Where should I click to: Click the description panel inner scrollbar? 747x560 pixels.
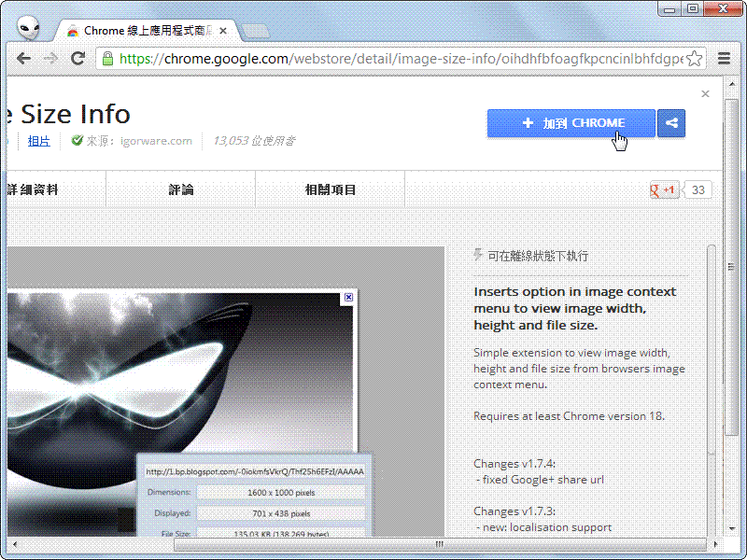tap(712, 348)
